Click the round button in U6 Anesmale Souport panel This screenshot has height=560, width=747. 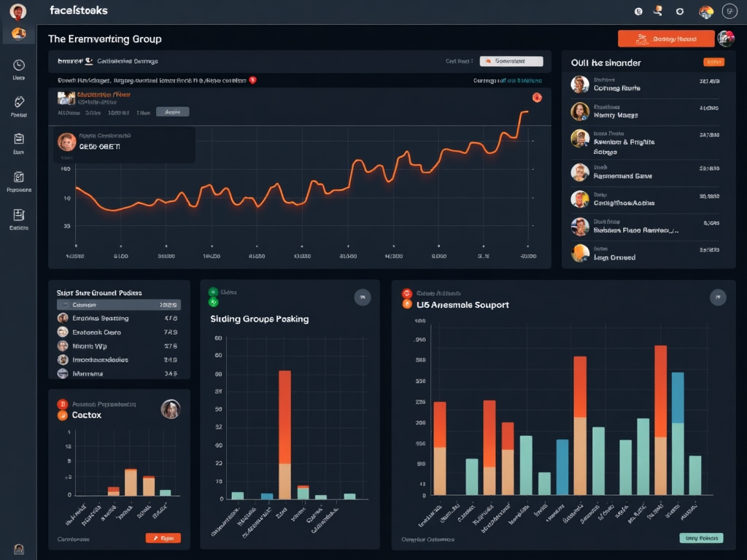[x=718, y=297]
